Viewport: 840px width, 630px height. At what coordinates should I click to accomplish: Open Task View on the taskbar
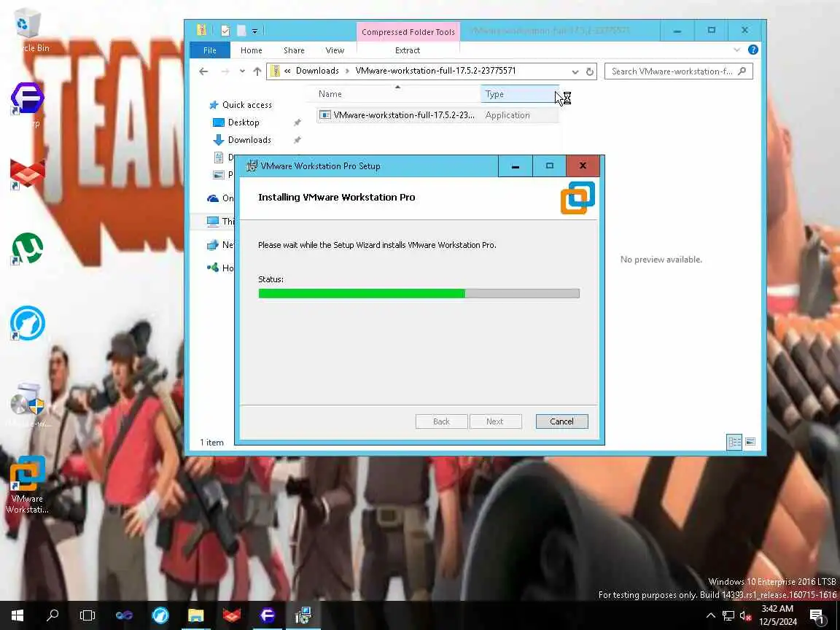87,615
